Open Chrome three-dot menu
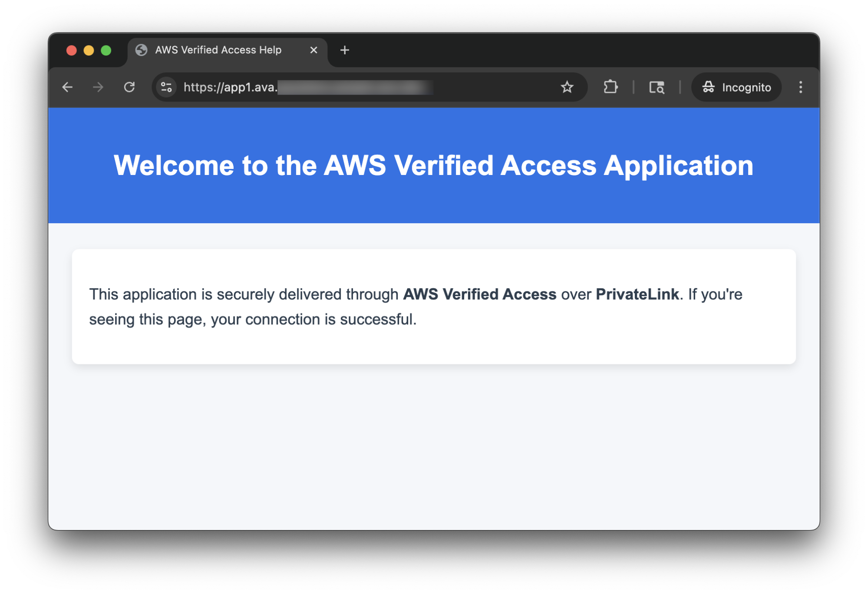 tap(800, 87)
